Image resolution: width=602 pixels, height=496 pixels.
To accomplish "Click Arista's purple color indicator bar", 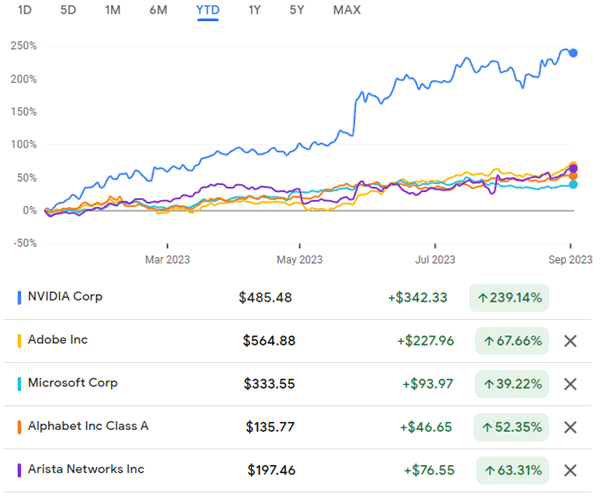I will [19, 470].
